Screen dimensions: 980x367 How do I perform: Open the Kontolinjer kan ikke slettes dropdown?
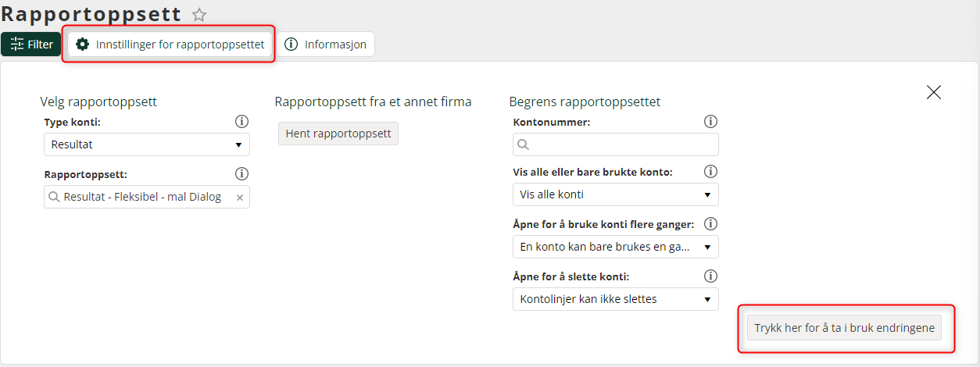[616, 299]
